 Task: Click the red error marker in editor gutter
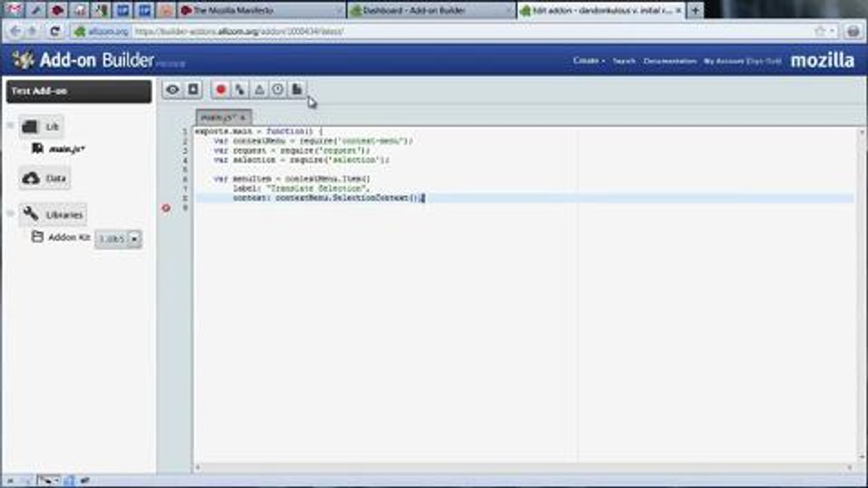pos(166,207)
